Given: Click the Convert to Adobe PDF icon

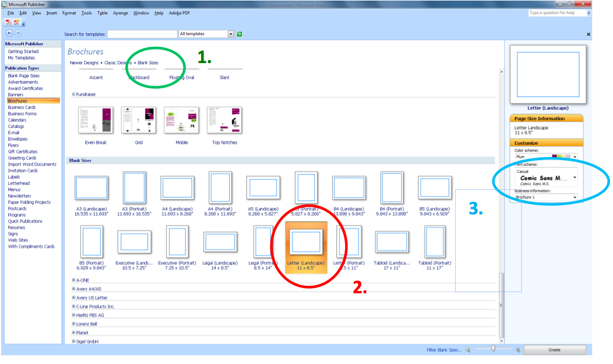Looking at the screenshot, I should [9, 23].
